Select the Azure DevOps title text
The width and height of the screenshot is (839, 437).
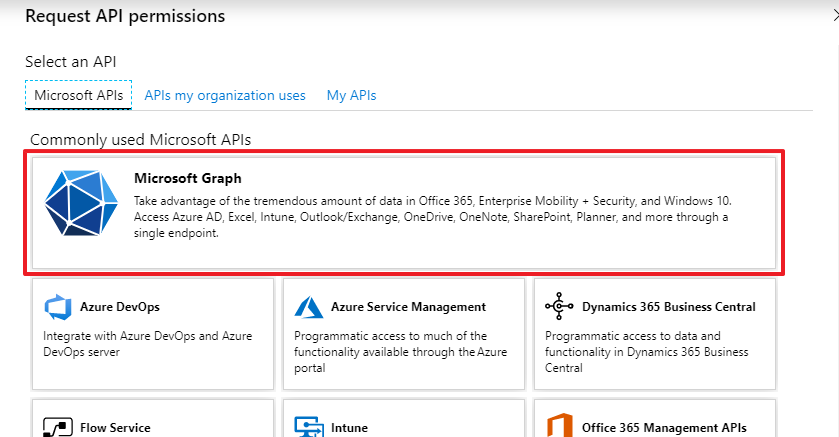120,307
